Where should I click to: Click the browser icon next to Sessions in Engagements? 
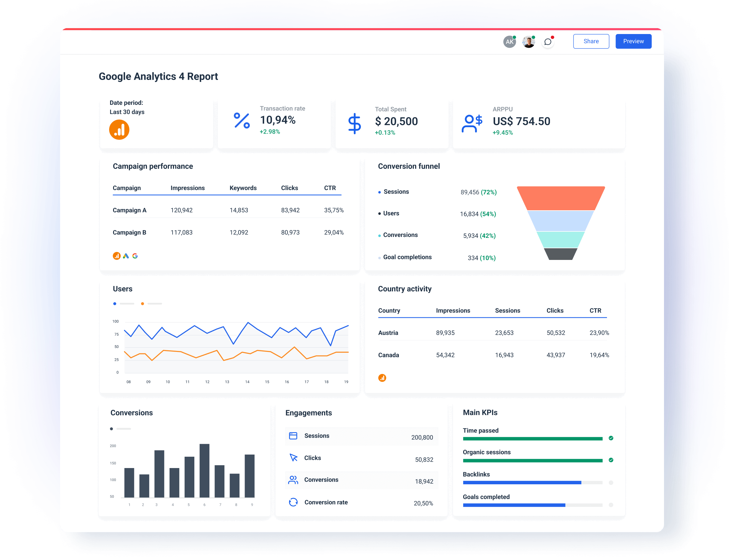pos(293,435)
